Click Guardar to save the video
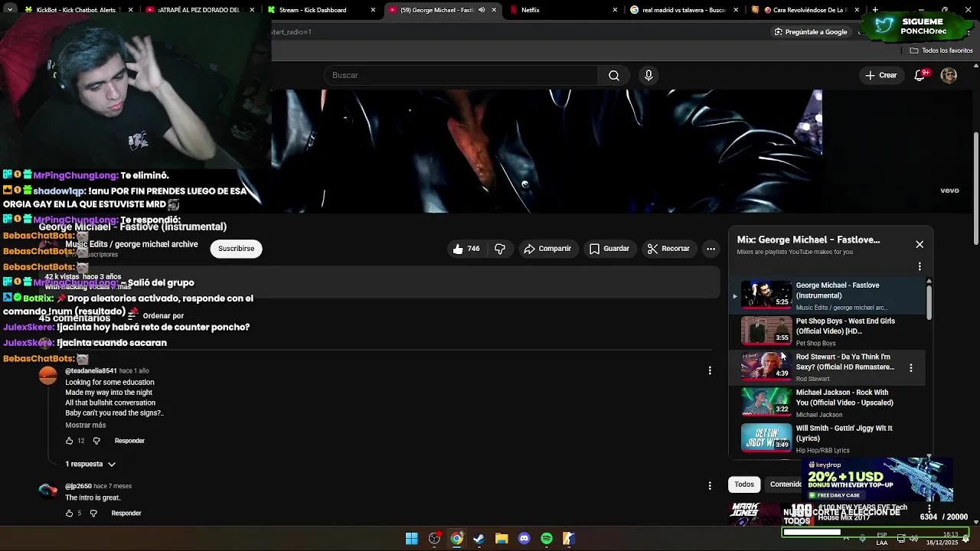The height and width of the screenshot is (551, 980). [x=609, y=249]
